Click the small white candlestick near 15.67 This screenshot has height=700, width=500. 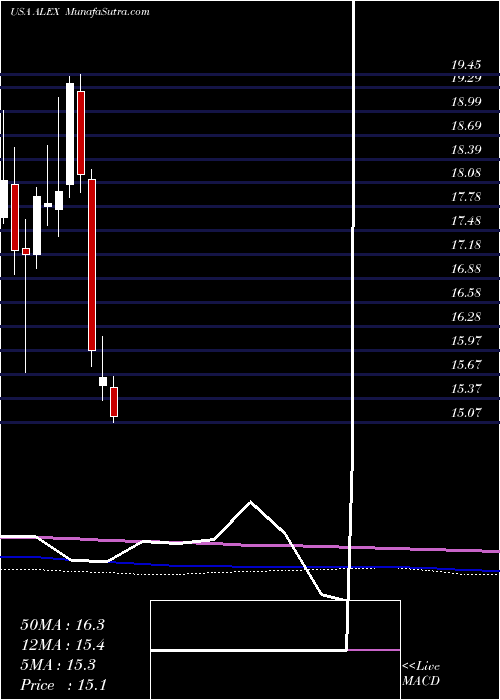[x=103, y=381]
